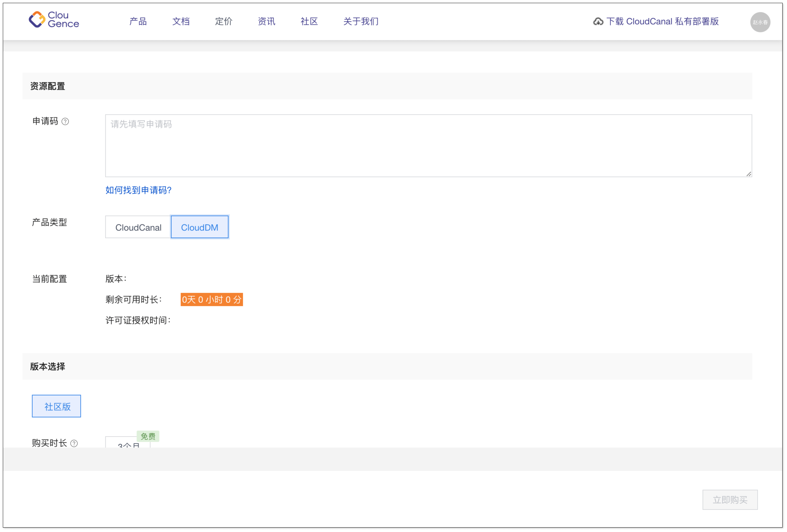
Task: Click the help icon beside 申请码
Action: pyautogui.click(x=65, y=122)
